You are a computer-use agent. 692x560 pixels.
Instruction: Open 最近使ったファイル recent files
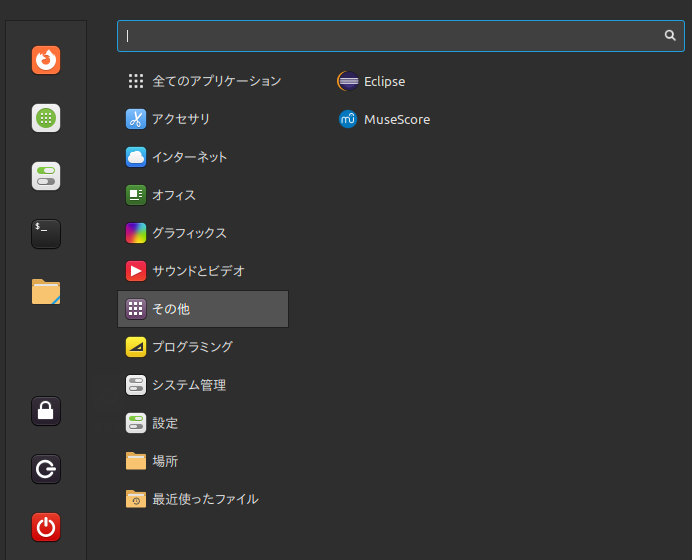click(x=203, y=499)
